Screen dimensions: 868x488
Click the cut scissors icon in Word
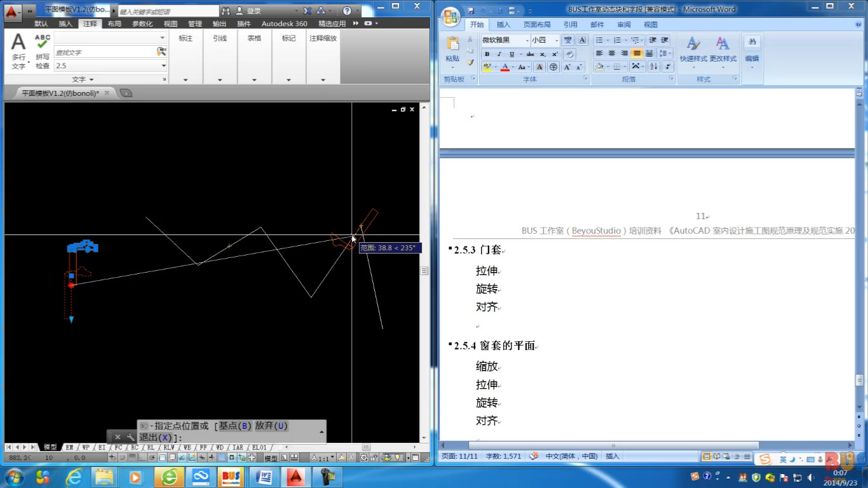(x=470, y=39)
